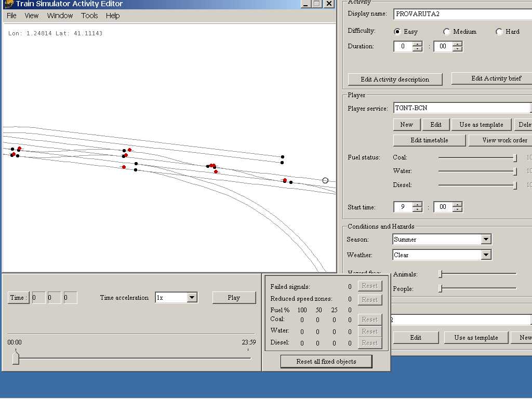
Task: Click the Edit timetable button
Action: [x=429, y=140]
